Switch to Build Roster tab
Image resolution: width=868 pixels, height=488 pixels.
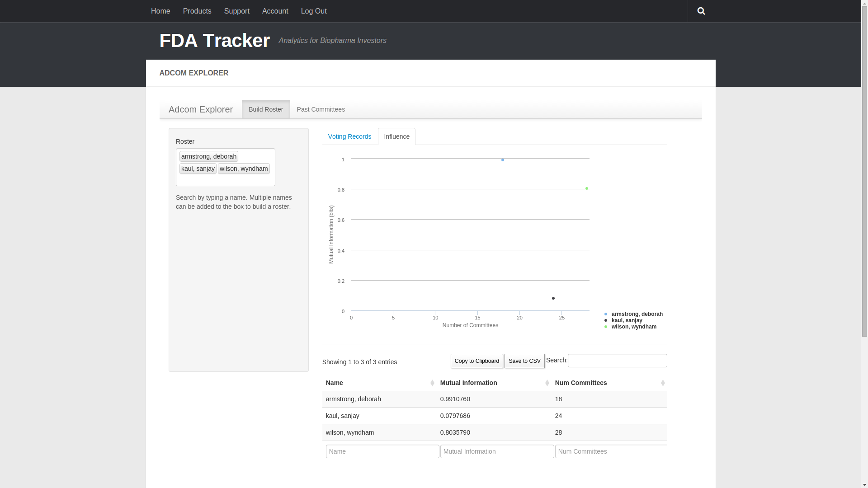pyautogui.click(x=266, y=109)
